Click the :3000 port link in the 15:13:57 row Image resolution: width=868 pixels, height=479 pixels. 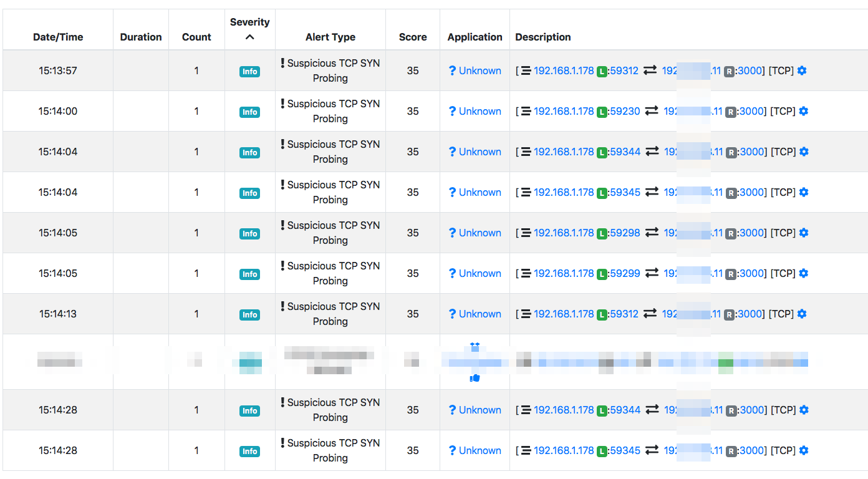[x=748, y=70]
